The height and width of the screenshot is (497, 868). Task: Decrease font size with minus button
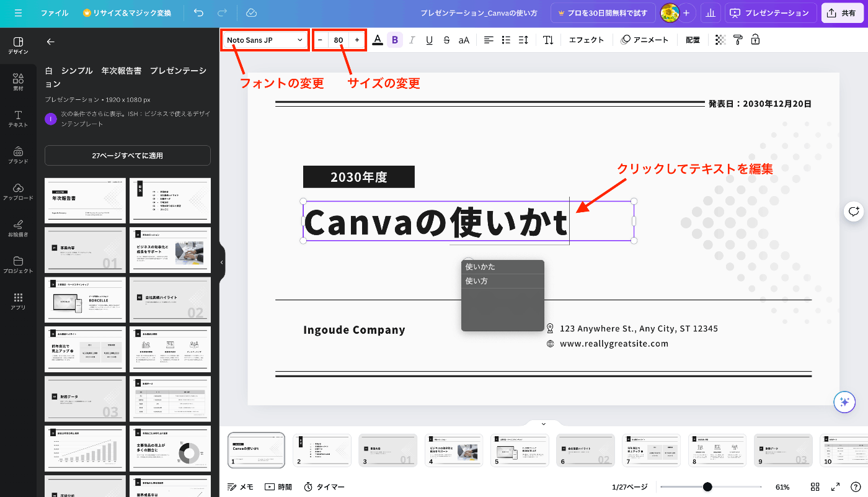click(x=320, y=40)
